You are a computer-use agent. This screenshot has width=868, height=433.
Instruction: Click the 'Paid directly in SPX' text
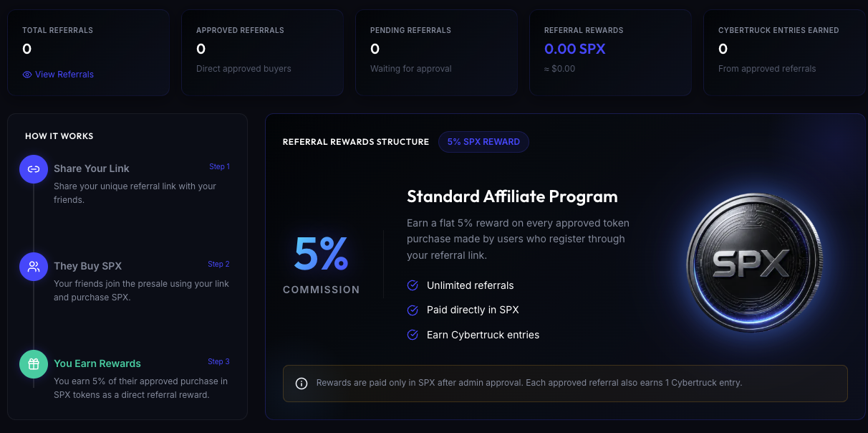pyautogui.click(x=473, y=310)
